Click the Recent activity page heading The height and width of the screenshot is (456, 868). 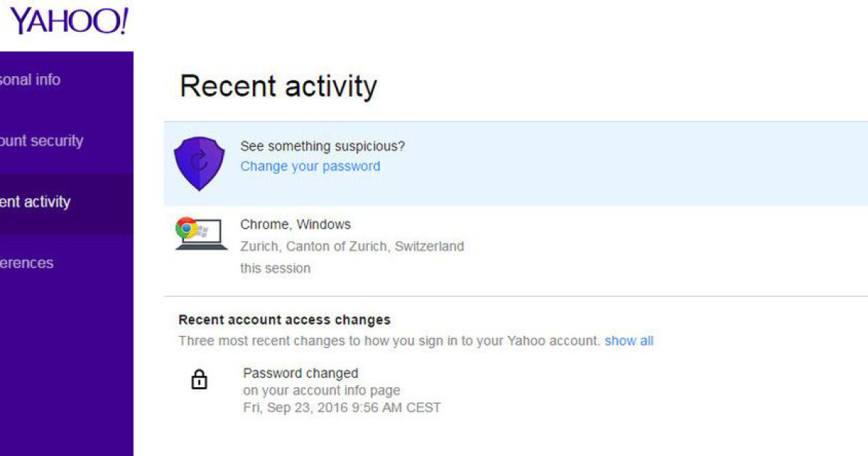click(x=279, y=87)
